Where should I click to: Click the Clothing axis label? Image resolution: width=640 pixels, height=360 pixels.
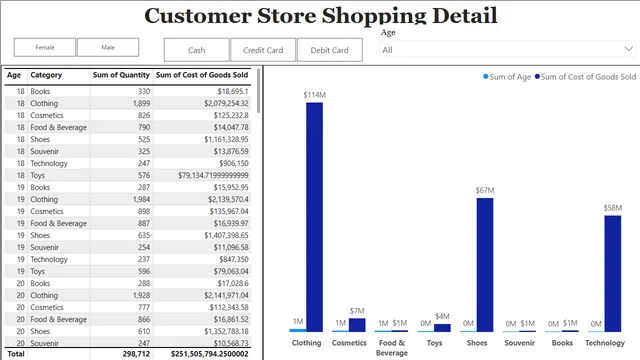click(307, 343)
